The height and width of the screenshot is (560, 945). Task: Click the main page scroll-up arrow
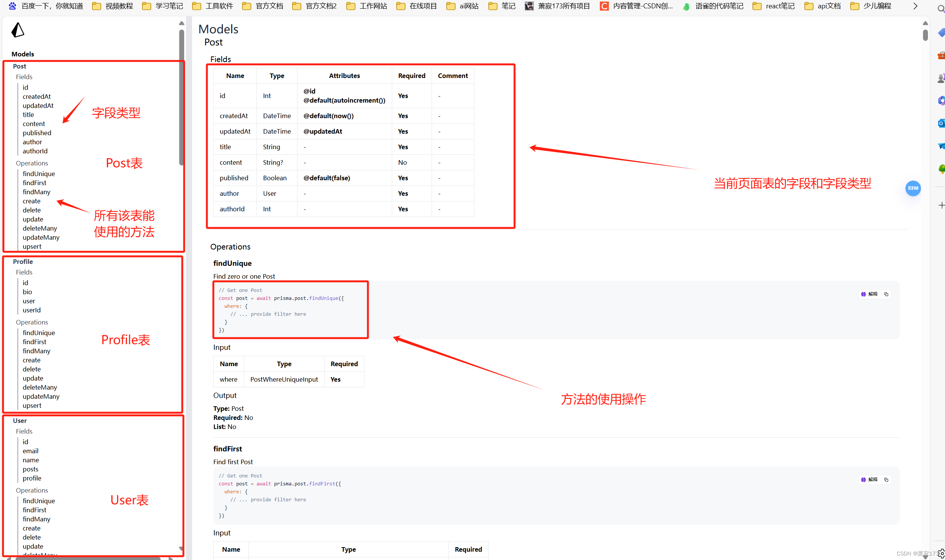pos(925,23)
